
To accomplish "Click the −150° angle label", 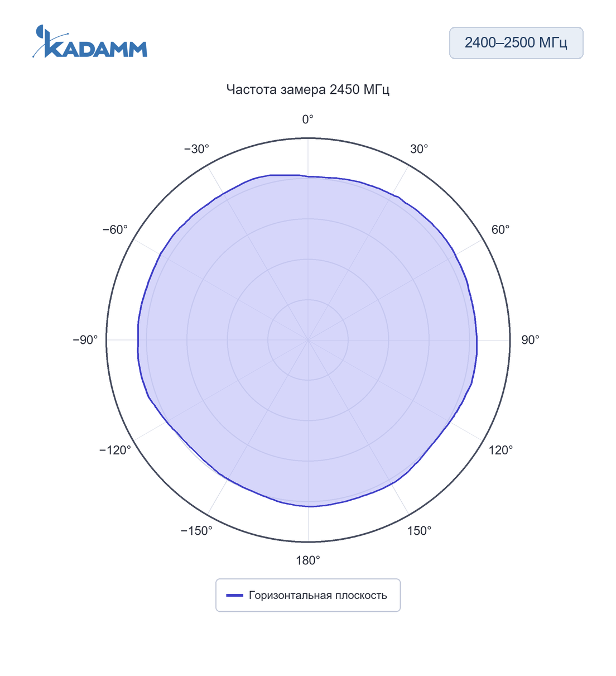I will pos(196,531).
